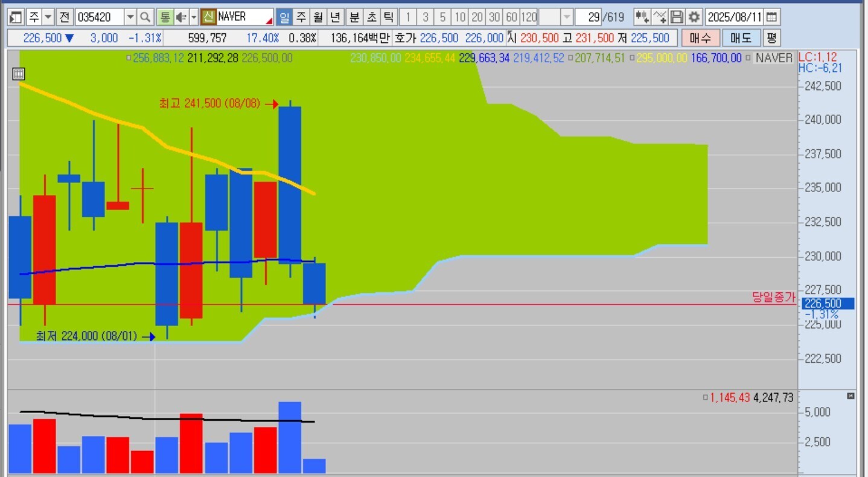This screenshot has width=868, height=477.
Task: Click the stock search magnifier icon
Action: coord(145,17)
